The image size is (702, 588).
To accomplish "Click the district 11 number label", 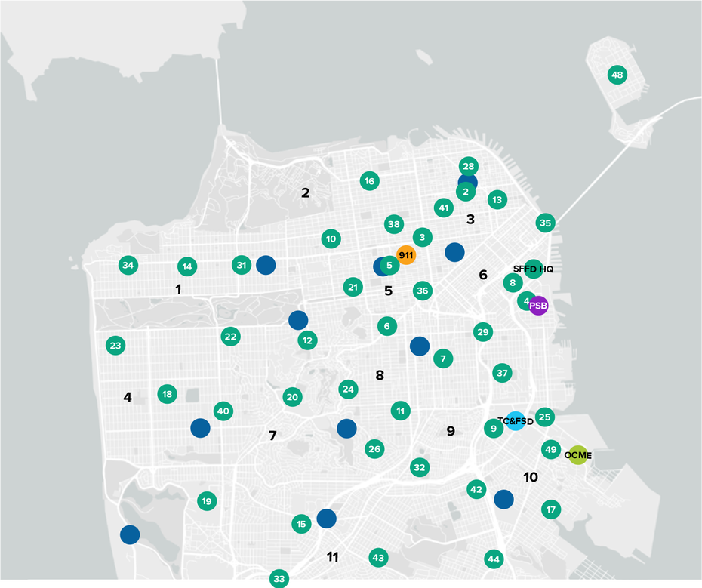I will [x=333, y=557].
